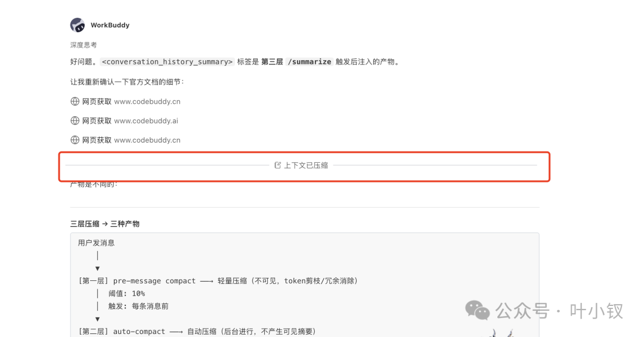Open the first 网页获取 www.codebuddy.cn entry
This screenshot has width=644, height=337.
coord(126,101)
